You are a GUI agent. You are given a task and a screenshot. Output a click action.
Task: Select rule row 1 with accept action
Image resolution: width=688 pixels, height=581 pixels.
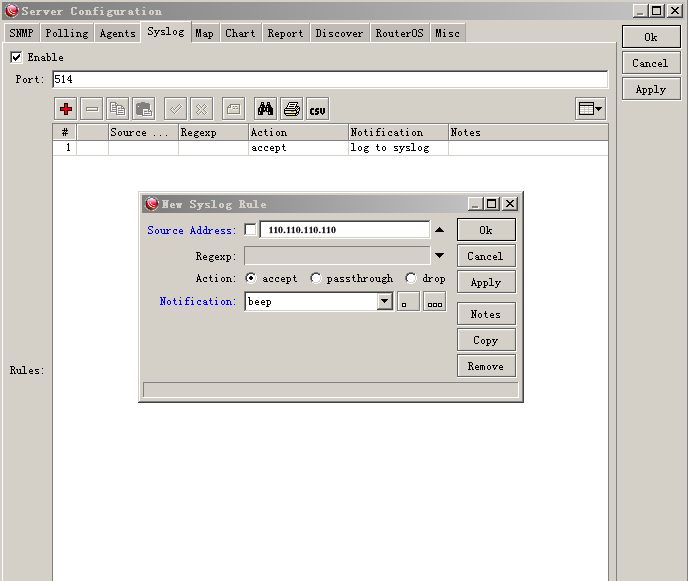pos(330,147)
